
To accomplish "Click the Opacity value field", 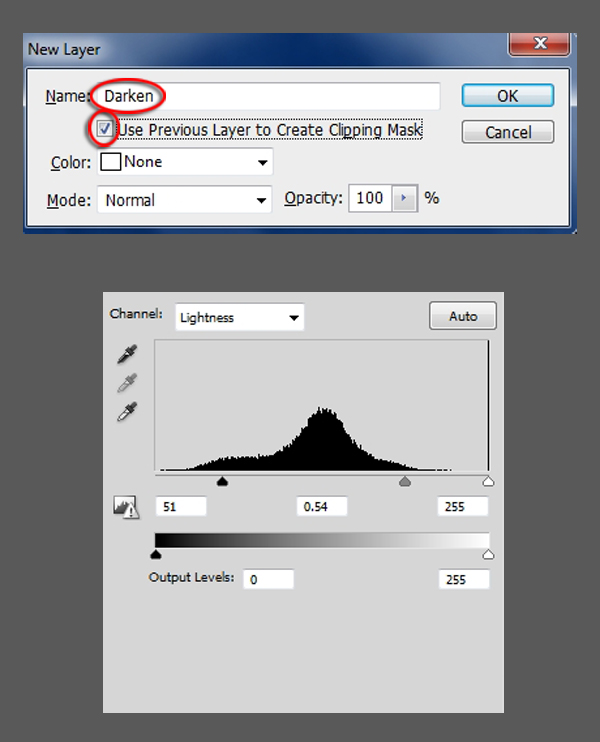I will point(369,198).
